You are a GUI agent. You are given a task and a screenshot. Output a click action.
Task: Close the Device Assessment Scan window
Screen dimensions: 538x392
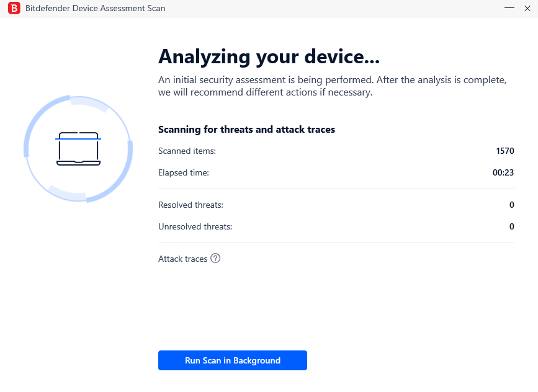[527, 8]
